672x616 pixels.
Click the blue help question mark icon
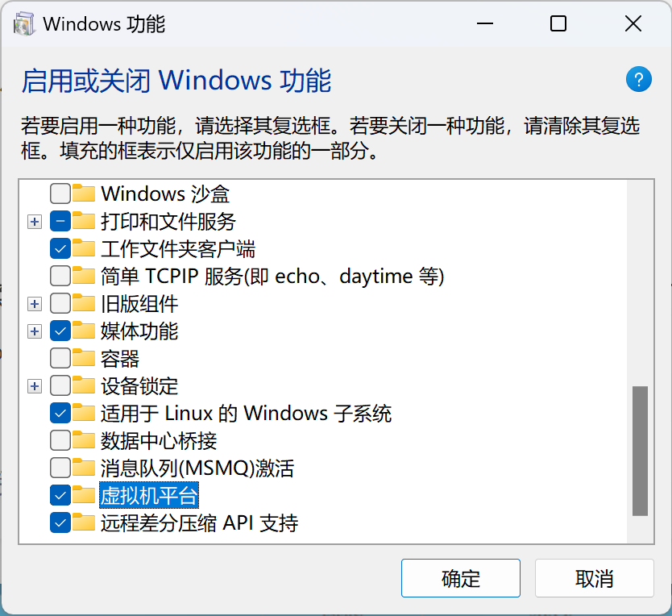tap(639, 79)
